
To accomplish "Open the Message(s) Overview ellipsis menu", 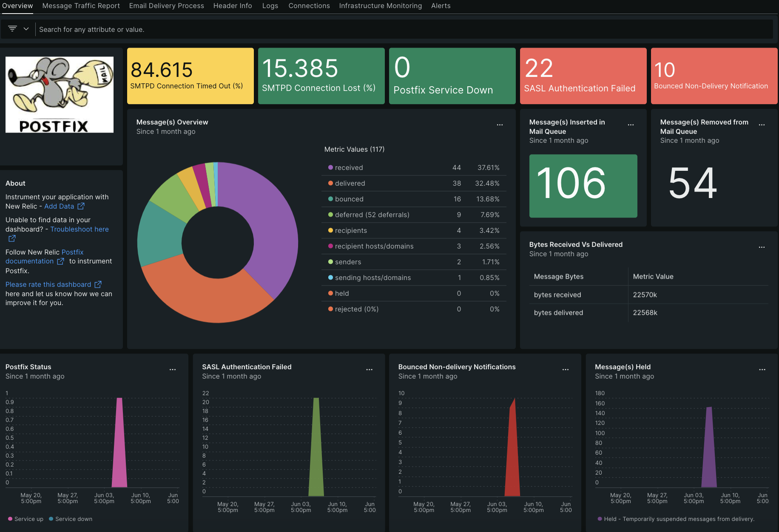I will 500,125.
